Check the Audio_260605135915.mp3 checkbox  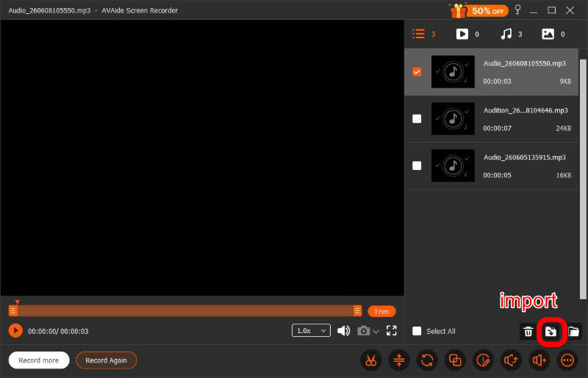[x=417, y=165]
